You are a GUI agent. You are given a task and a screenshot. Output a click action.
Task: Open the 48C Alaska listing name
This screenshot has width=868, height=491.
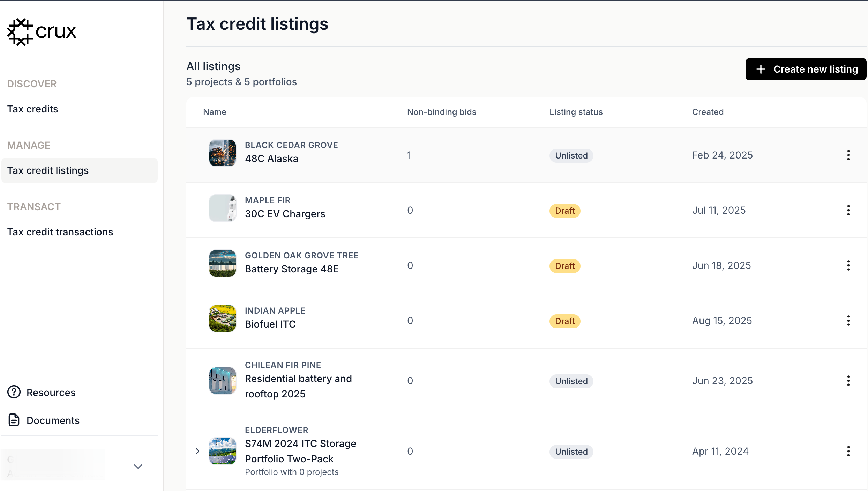click(271, 159)
